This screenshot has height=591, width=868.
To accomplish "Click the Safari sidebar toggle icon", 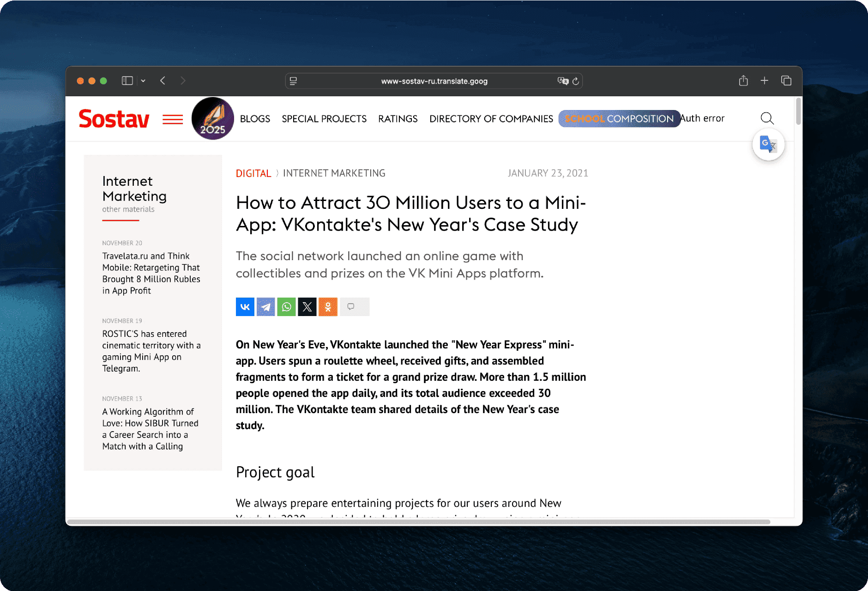I will 127,81.
